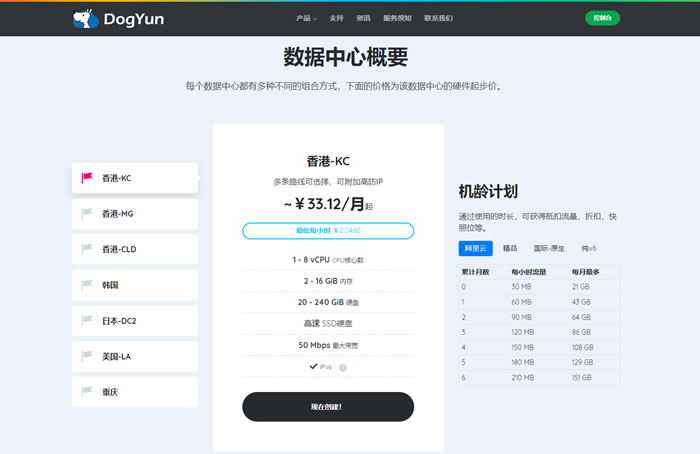Click the gray flag beside 重庆
Screen dimensions: 700x454
(x=87, y=392)
